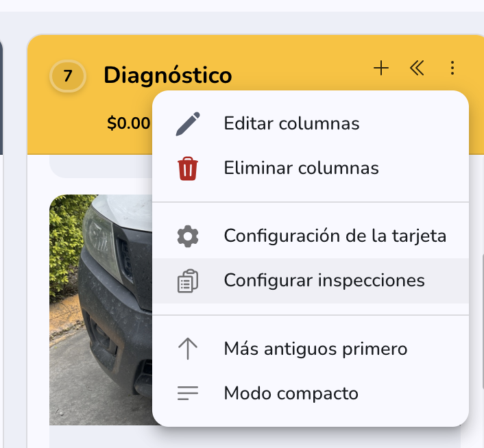
Task: Click the $0.00 column total
Action: [128, 123]
